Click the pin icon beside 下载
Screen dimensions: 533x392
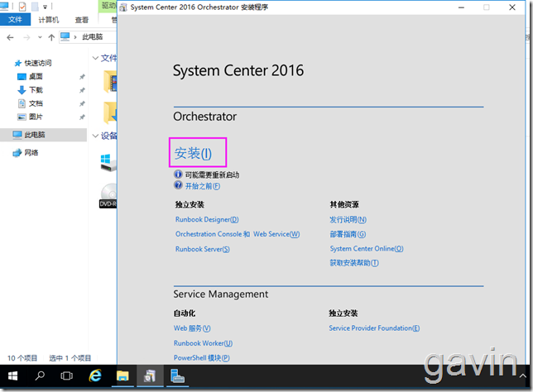tap(82, 90)
